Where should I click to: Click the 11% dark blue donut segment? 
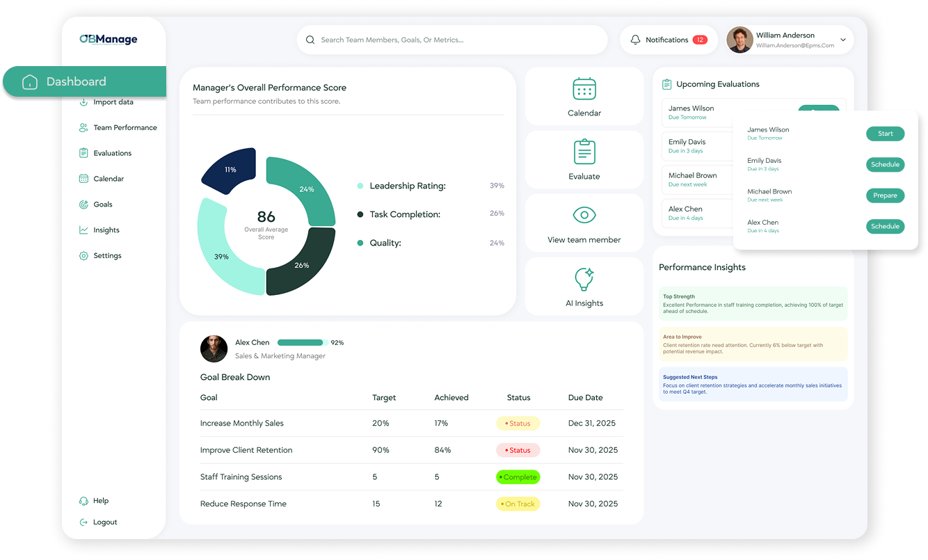pyautogui.click(x=228, y=170)
